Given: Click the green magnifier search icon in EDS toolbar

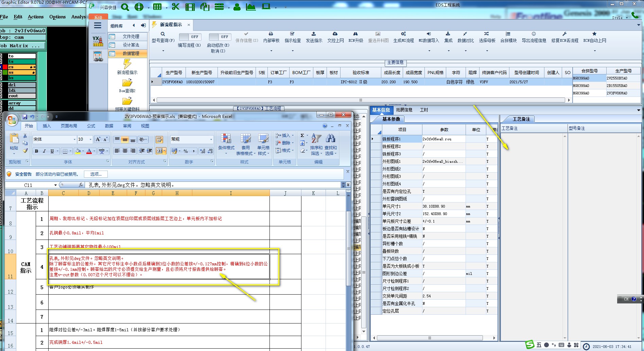Looking at the screenshot, I should click(125, 7).
